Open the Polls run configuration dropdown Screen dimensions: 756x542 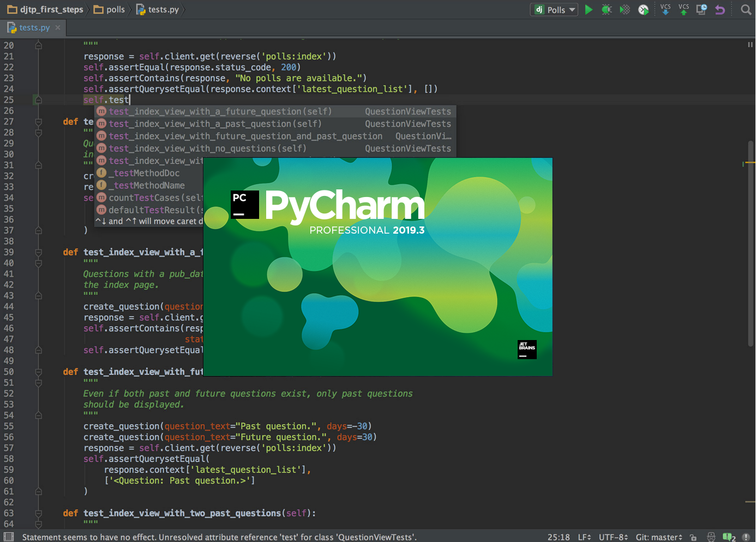point(554,9)
